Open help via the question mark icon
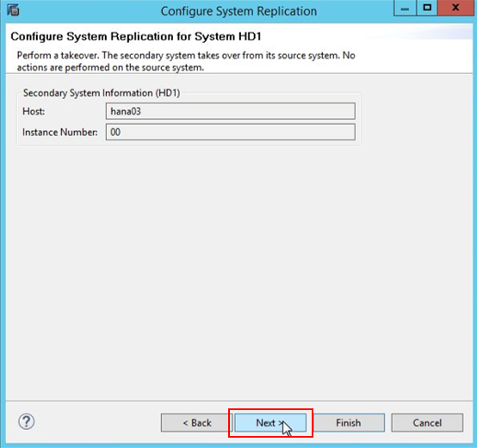 tap(27, 421)
